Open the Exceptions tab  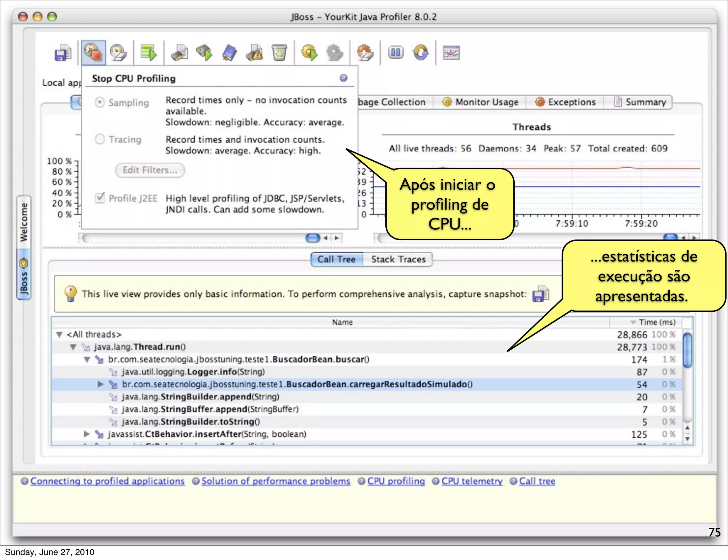point(565,102)
